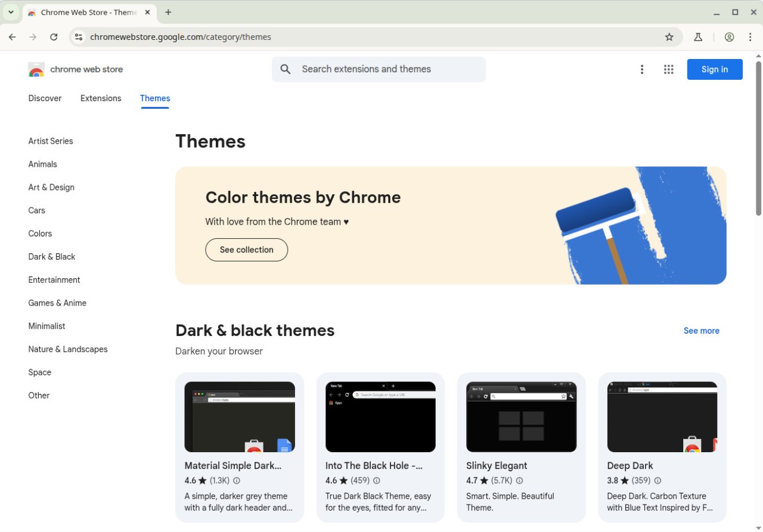Open Chrome's three-dot browser menu
Screen dimensions: 763x532
pos(750,37)
